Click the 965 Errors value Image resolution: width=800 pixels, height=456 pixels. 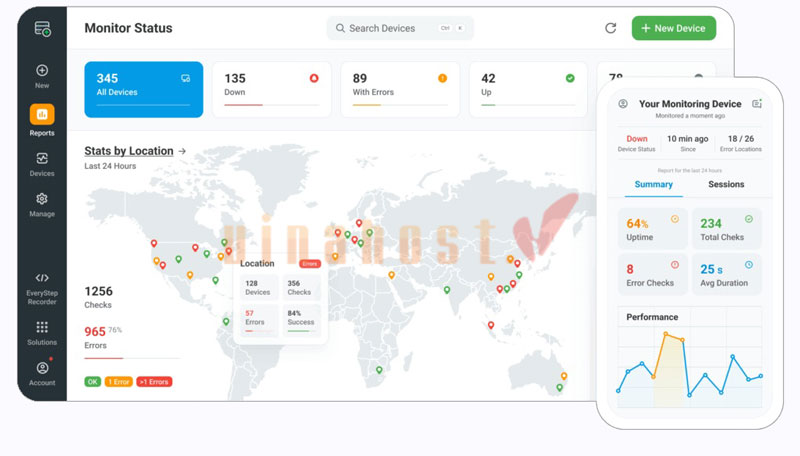(x=95, y=332)
